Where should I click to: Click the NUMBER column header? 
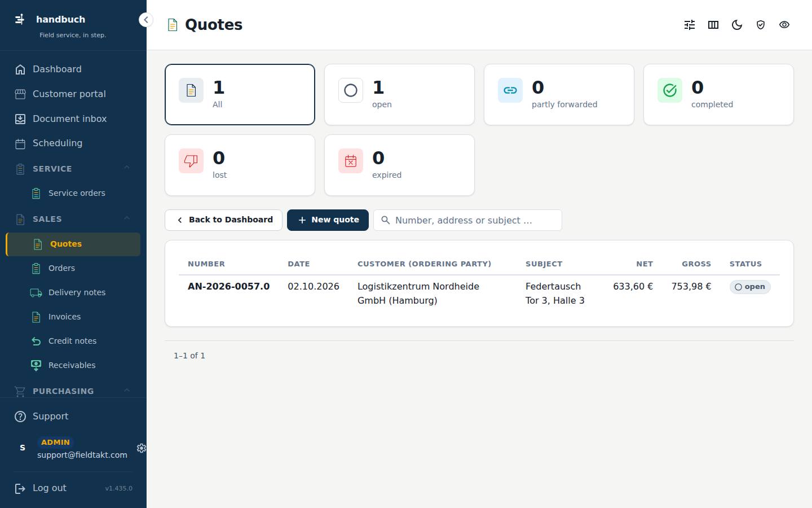pyautogui.click(x=206, y=264)
